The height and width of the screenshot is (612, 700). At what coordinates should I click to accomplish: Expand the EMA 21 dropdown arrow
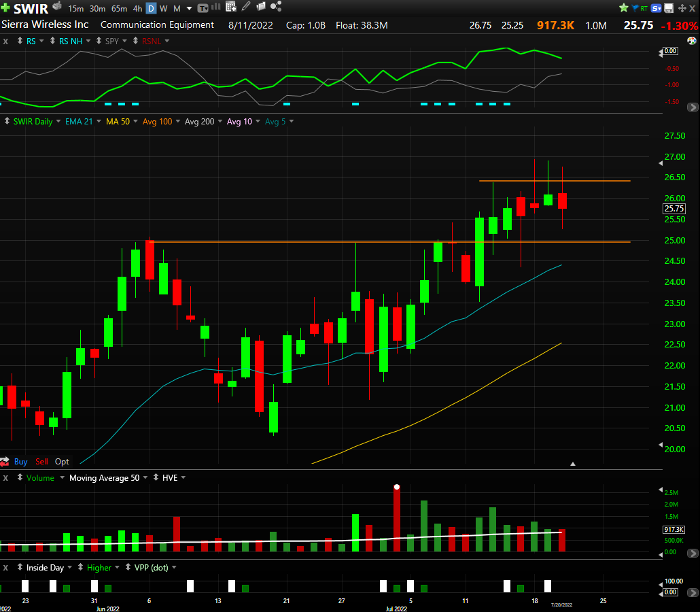99,121
